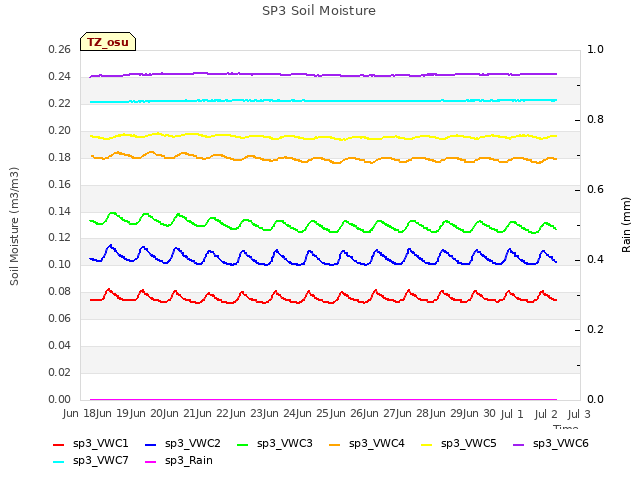
Task: Click the 0.2 rain axis tick value
Action: click(595, 329)
